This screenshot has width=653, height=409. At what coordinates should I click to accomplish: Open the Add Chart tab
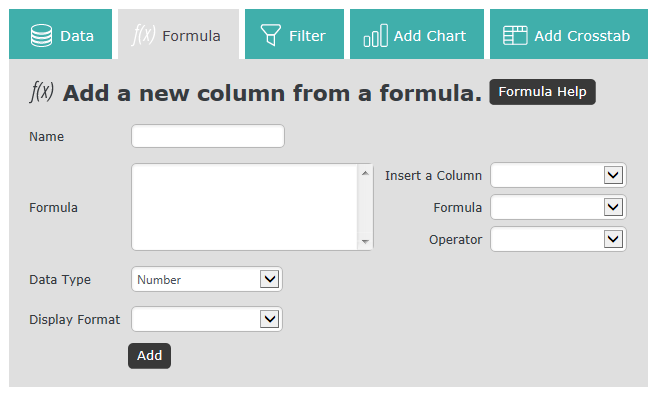417,34
